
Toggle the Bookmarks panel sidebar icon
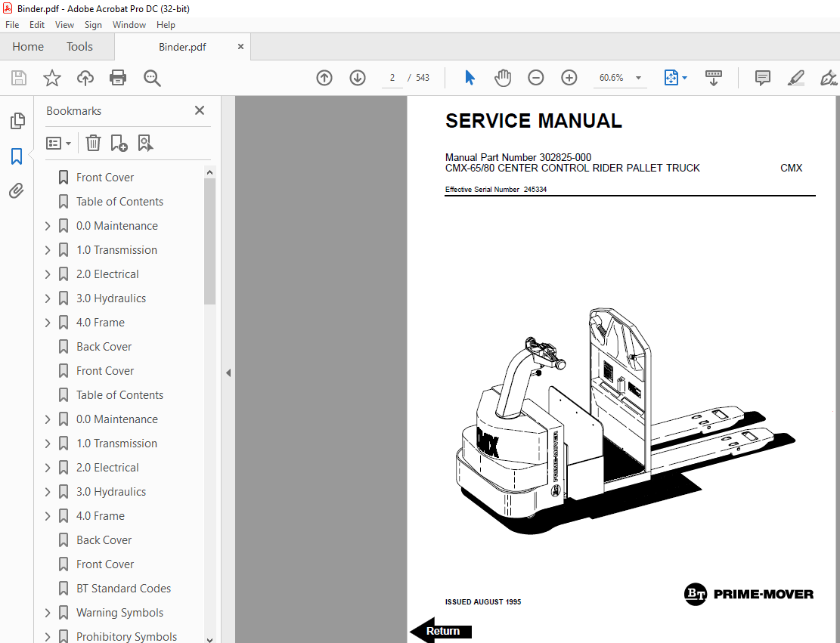coord(17,156)
